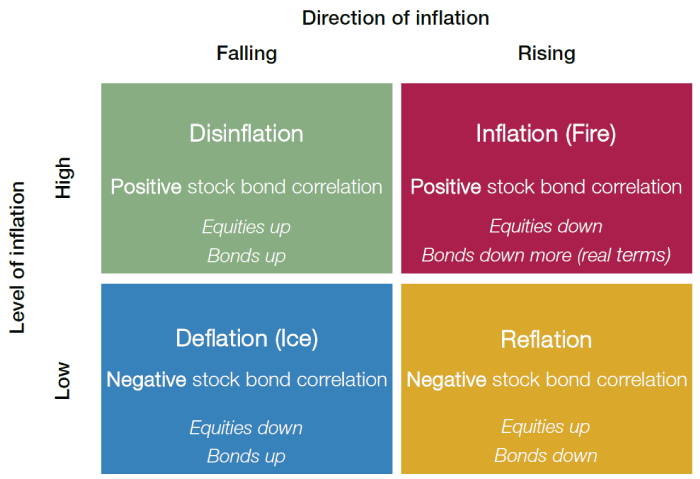
Task: Click the 'Falling' column header
Action: [x=247, y=54]
